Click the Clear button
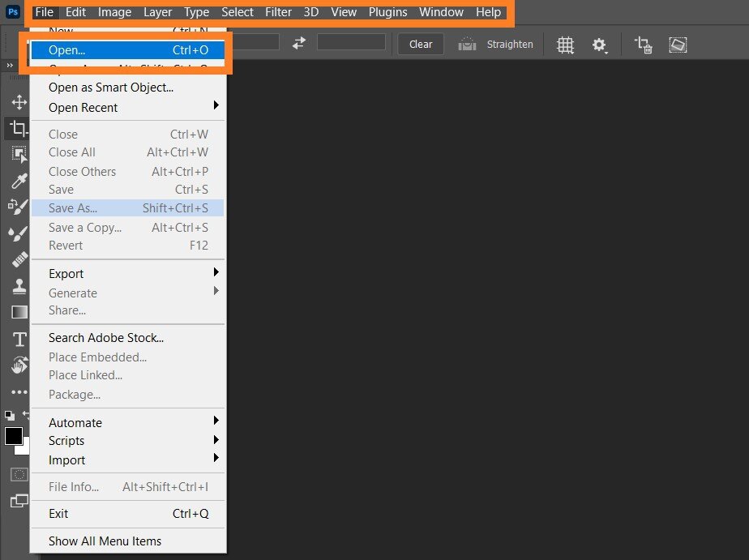 [421, 45]
